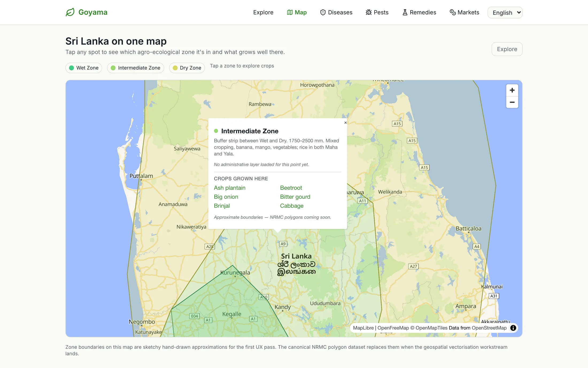Click the Kegalle label on map

point(232,314)
